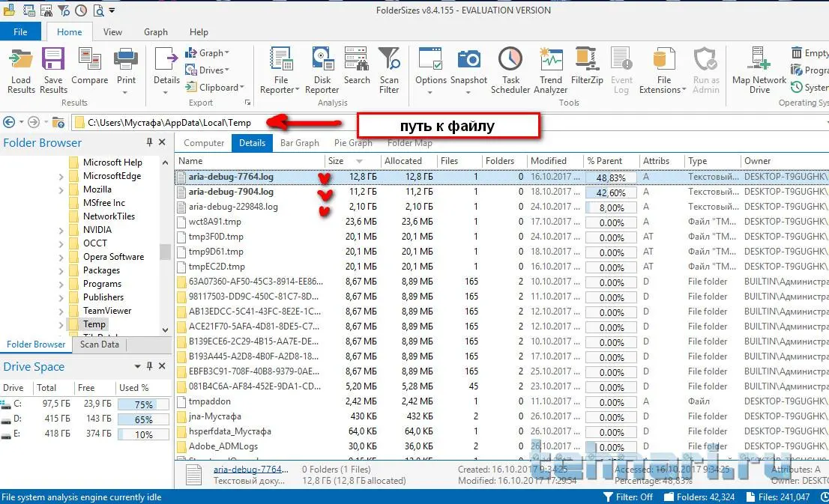Open the Scan Data tab
829x504 pixels.
click(100, 344)
